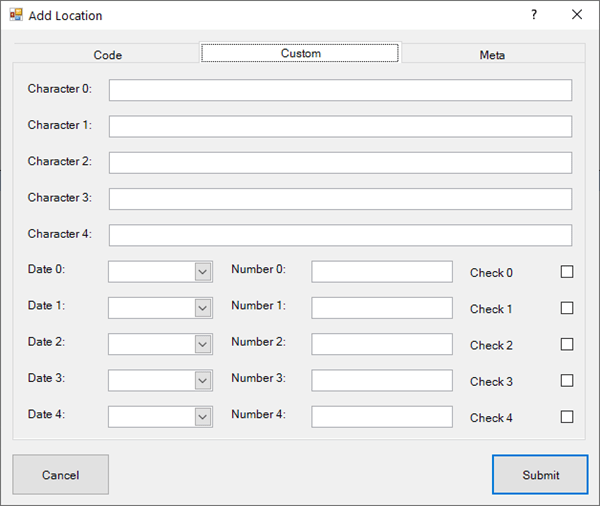Toggle the Check 1 checkbox
Viewport: 600px width, 506px height.
[567, 308]
